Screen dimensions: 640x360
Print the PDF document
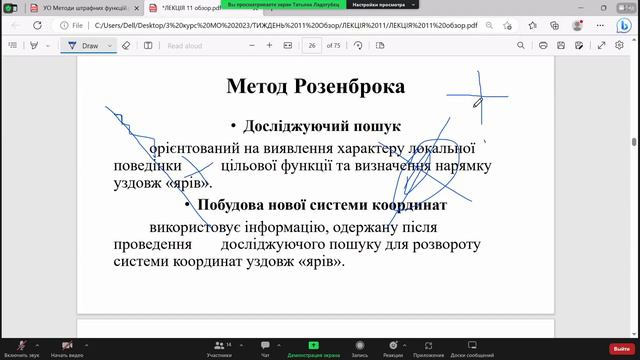[x=543, y=45]
